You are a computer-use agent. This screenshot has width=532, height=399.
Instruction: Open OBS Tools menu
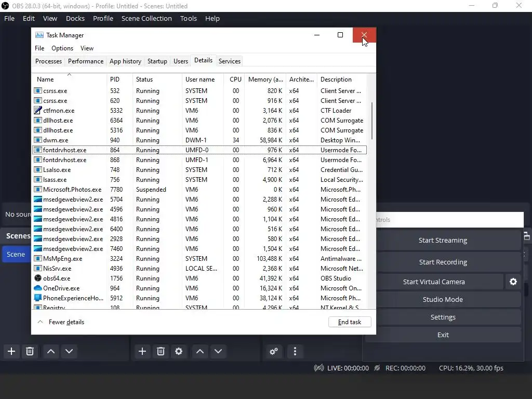point(188,18)
